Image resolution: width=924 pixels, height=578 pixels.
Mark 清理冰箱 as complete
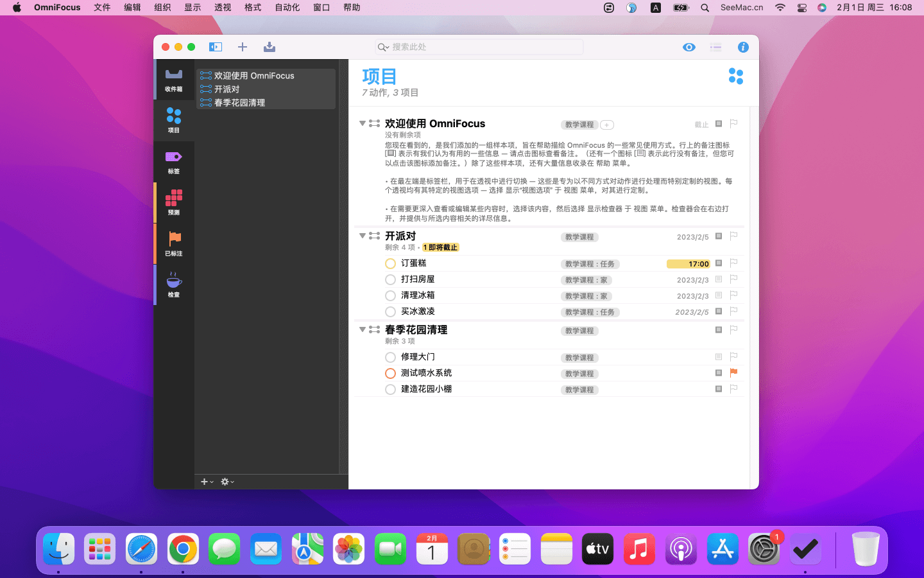point(390,295)
